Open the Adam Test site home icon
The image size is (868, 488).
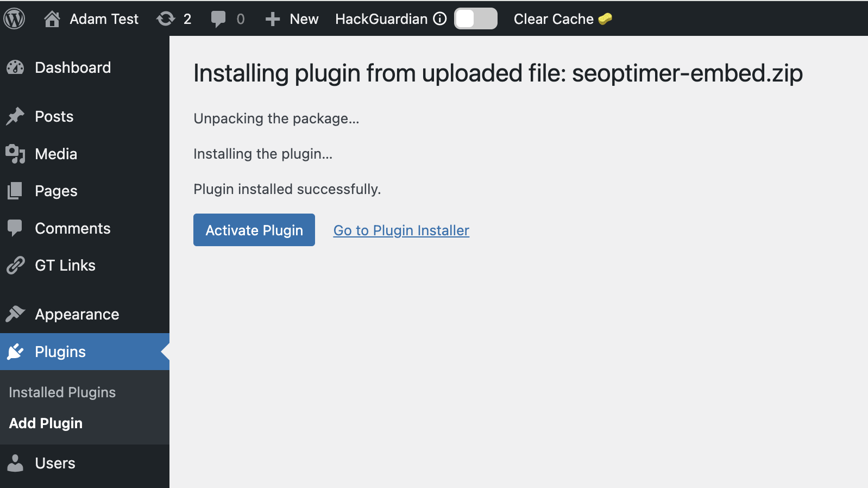pos(52,19)
